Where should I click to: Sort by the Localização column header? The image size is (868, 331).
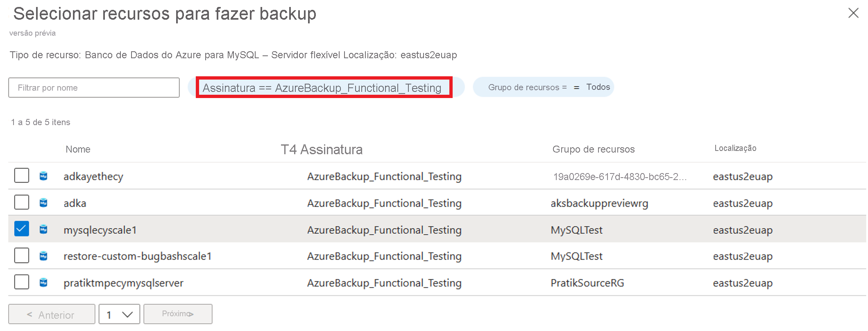pyautogui.click(x=735, y=148)
